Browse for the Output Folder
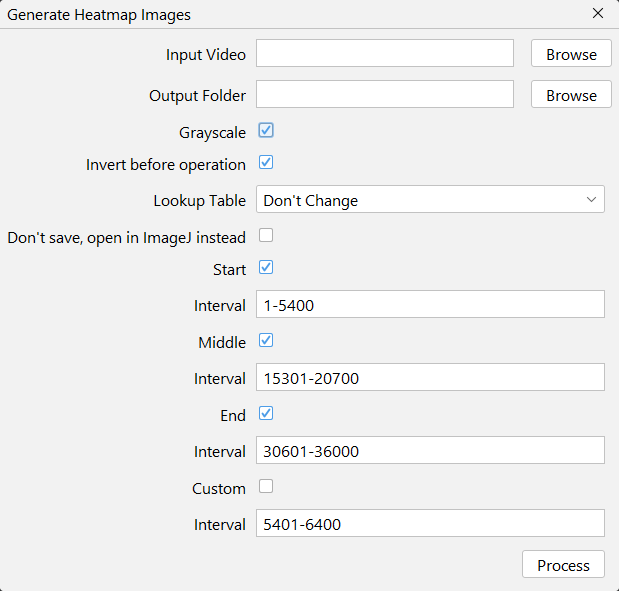Screen dimensions: 619x591 571,94
